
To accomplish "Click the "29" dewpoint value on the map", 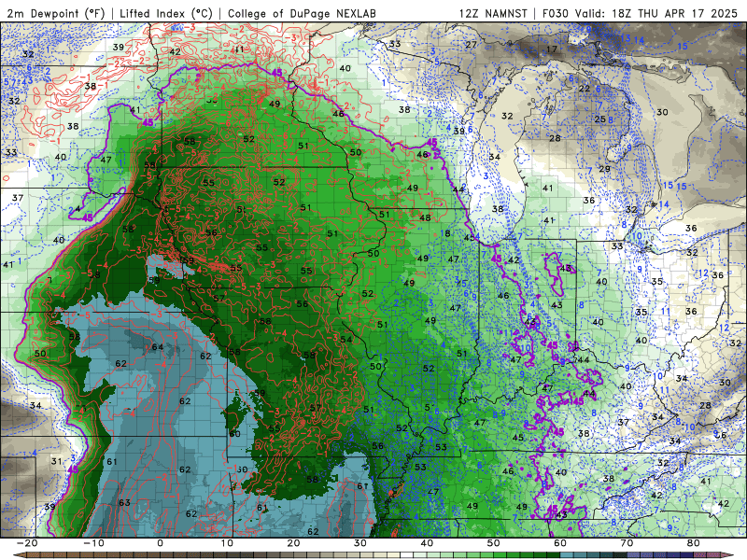I will (604, 169).
